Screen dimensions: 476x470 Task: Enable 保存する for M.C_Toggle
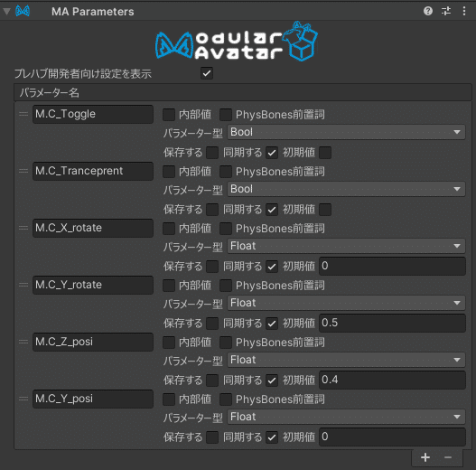click(212, 153)
